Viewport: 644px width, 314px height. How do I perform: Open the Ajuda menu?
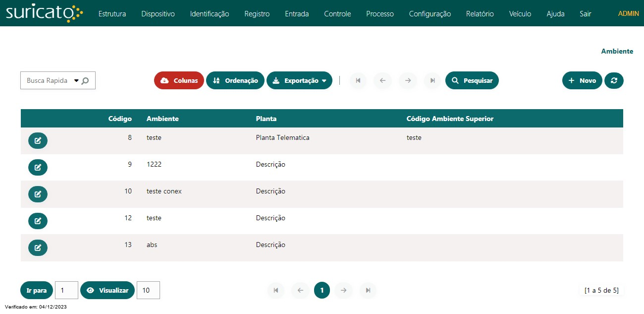(555, 14)
